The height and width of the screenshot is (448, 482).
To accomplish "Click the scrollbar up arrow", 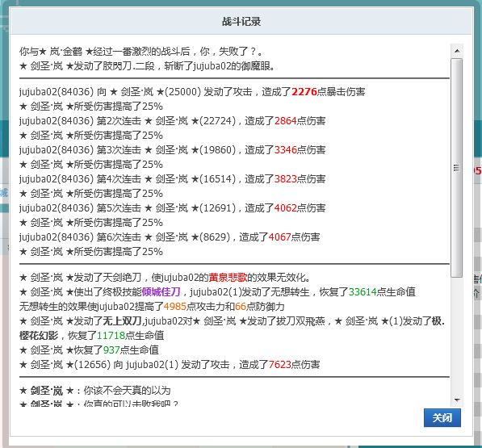I will pyautogui.click(x=457, y=51).
